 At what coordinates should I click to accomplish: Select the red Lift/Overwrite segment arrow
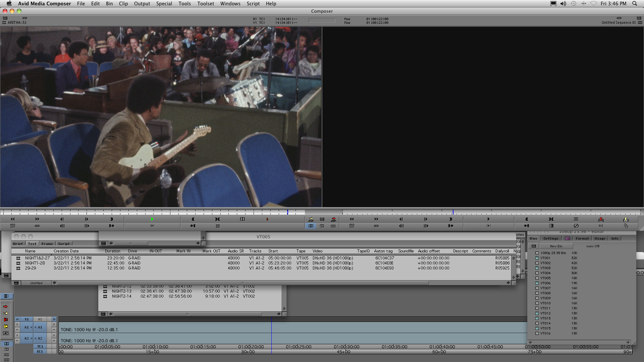click(x=5, y=307)
